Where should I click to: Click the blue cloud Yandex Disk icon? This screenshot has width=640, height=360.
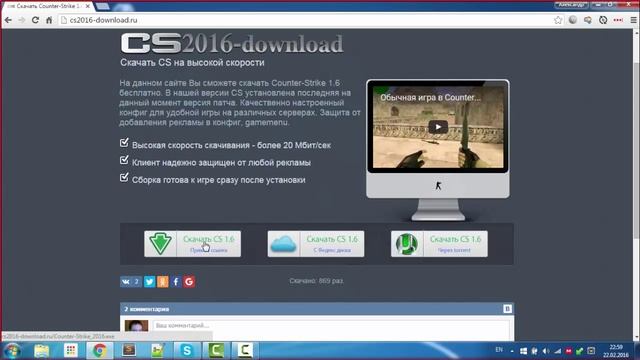284,244
